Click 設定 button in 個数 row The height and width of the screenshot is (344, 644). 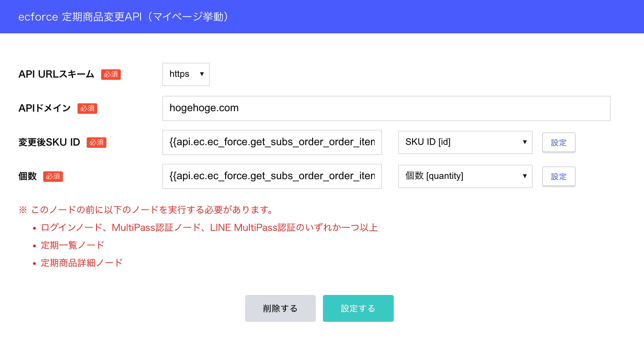coord(559,176)
